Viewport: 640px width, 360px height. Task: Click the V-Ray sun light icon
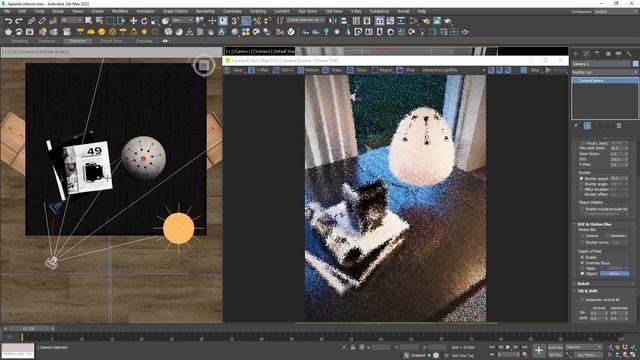144,31
